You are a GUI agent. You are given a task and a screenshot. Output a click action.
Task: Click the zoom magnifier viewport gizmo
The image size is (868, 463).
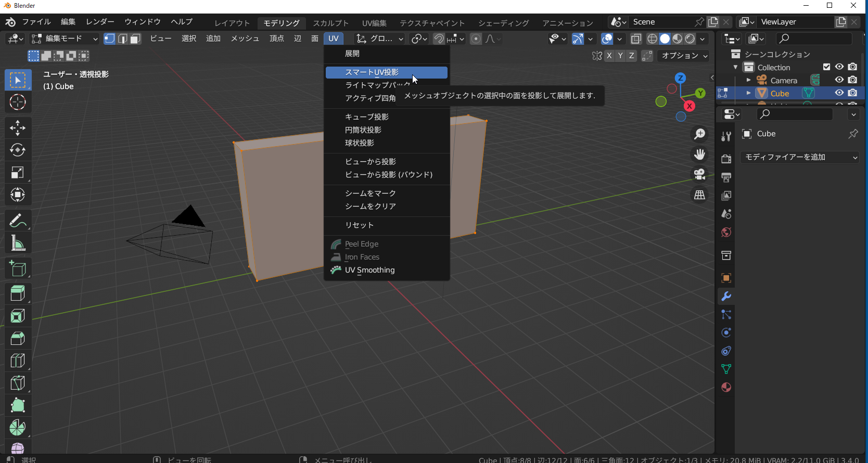coord(700,134)
